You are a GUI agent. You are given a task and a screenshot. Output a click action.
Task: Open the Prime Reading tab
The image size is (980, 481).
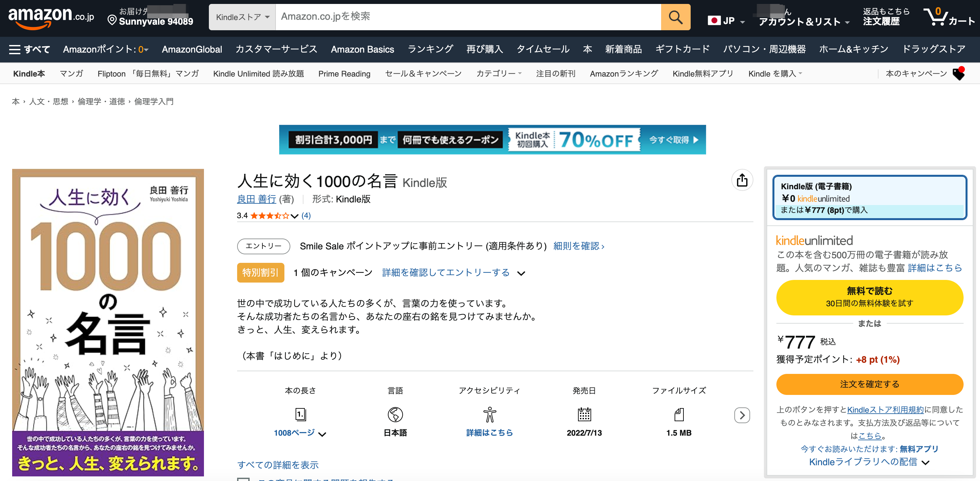(344, 74)
